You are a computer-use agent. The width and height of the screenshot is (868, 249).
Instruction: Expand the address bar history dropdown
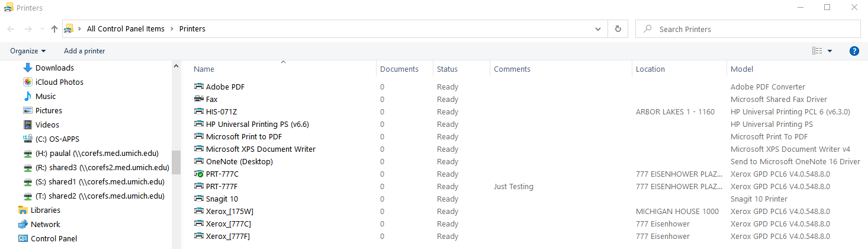(x=598, y=29)
